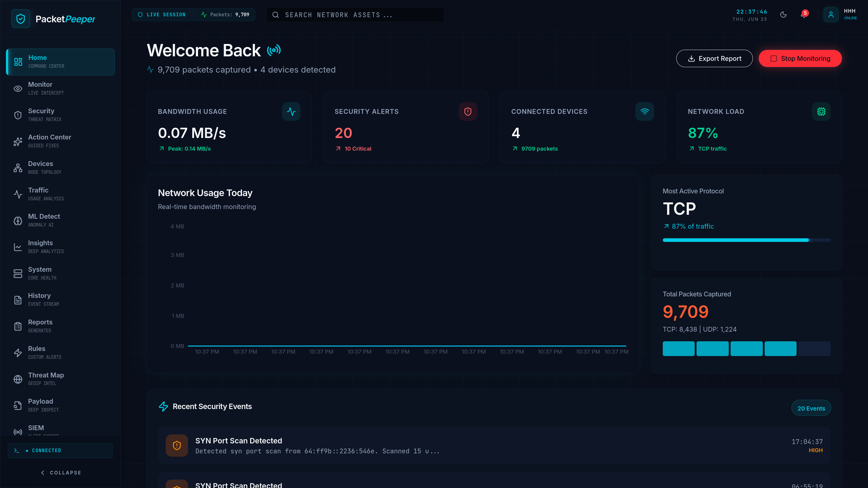Click the Export Report button
This screenshot has width=868, height=488.
(x=714, y=59)
